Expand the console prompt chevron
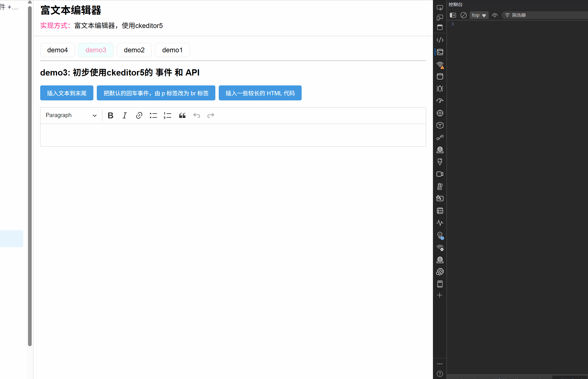The image size is (588, 379). (453, 24)
